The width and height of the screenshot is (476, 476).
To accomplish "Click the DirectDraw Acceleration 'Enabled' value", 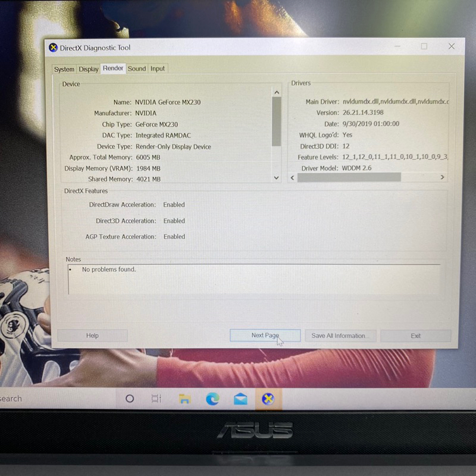I will tap(174, 205).
